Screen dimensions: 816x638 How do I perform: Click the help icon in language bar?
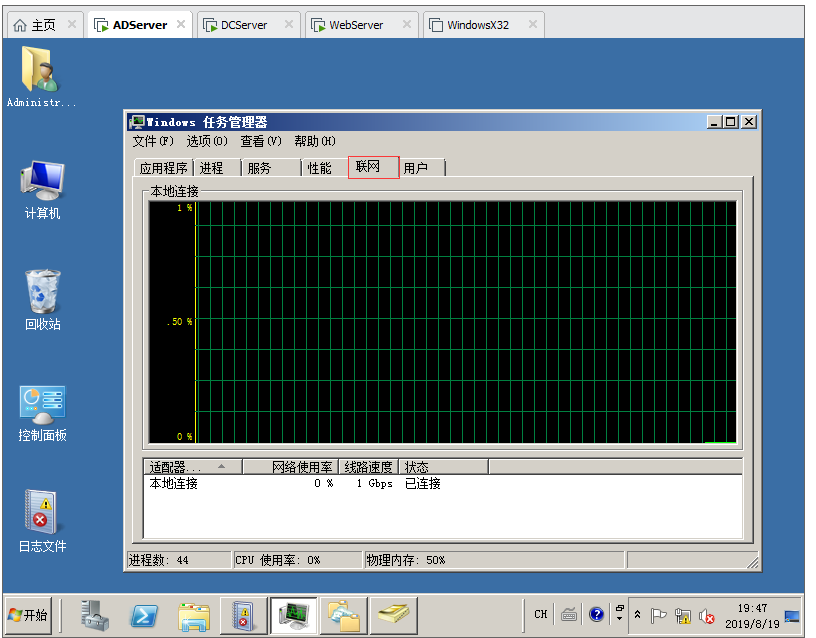click(597, 615)
